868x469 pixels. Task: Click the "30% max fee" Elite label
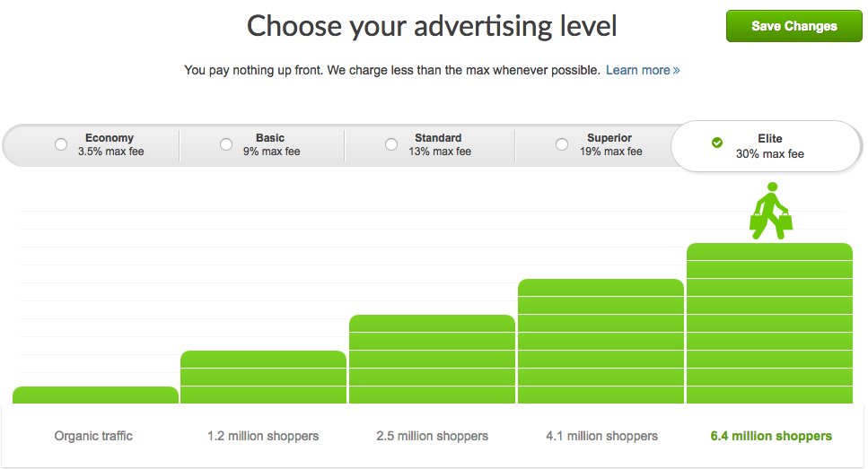point(769,153)
